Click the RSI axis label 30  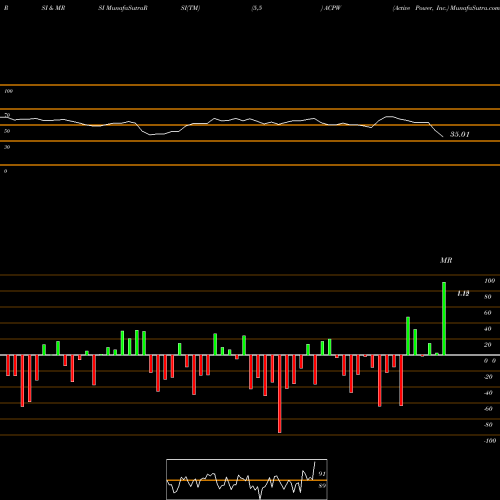coord(7,147)
